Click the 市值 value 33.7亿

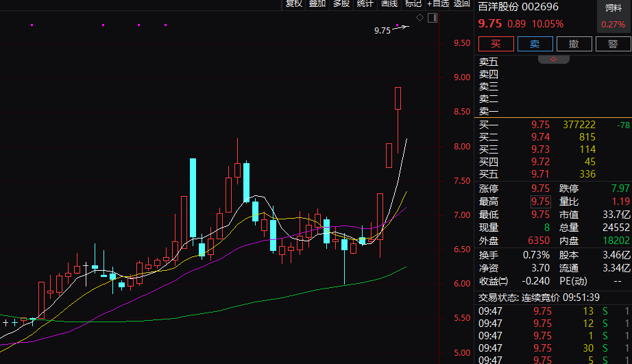pyautogui.click(x=616, y=215)
